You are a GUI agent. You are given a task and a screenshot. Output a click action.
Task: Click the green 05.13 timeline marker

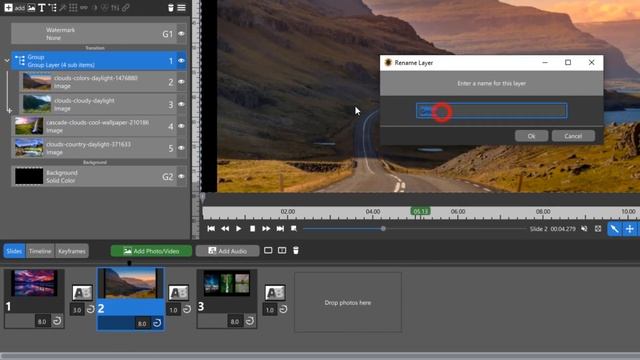point(420,211)
